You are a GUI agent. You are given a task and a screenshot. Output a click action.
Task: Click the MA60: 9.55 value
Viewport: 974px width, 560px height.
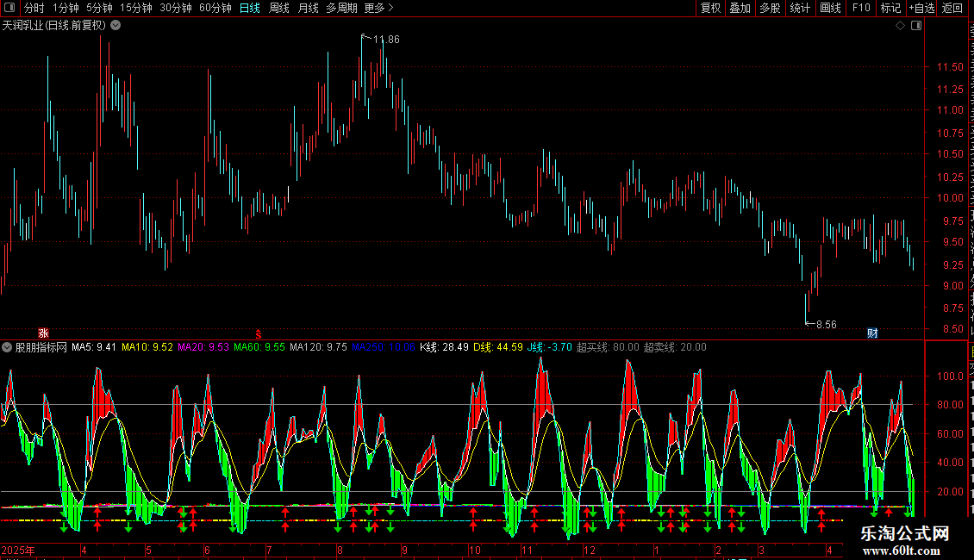coord(259,347)
